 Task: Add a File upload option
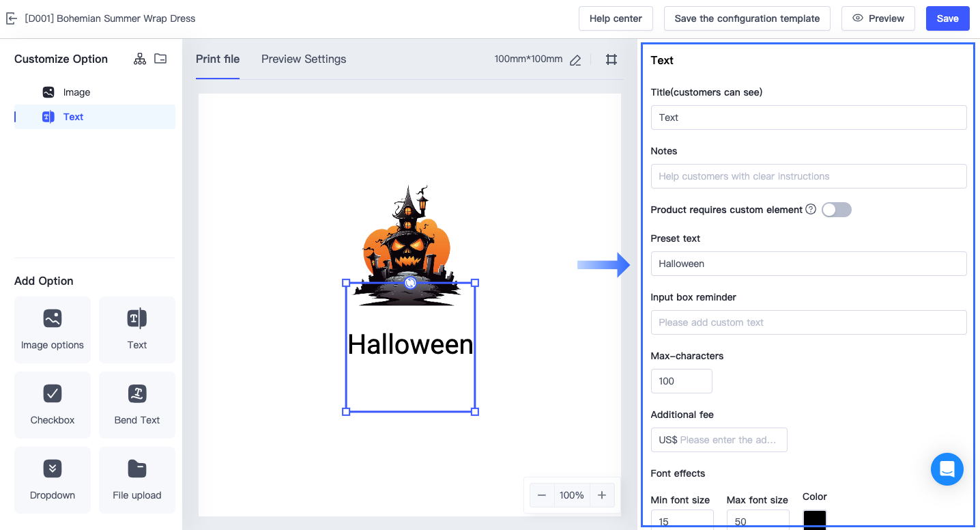pos(137,479)
